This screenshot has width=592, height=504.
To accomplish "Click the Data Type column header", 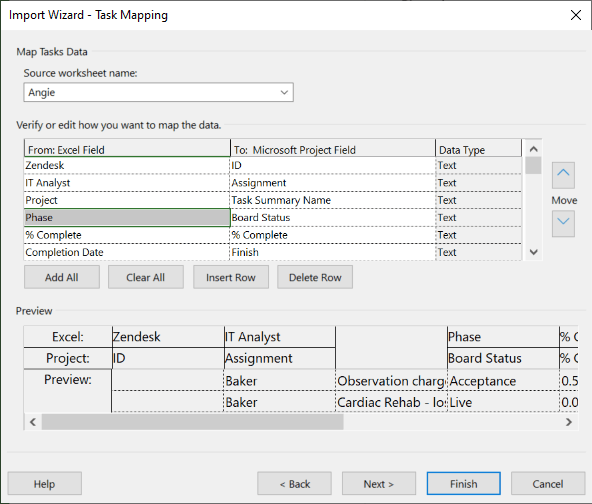I will point(479,149).
